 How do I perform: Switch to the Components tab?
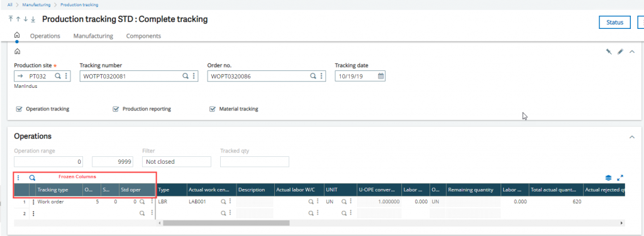[x=143, y=36]
